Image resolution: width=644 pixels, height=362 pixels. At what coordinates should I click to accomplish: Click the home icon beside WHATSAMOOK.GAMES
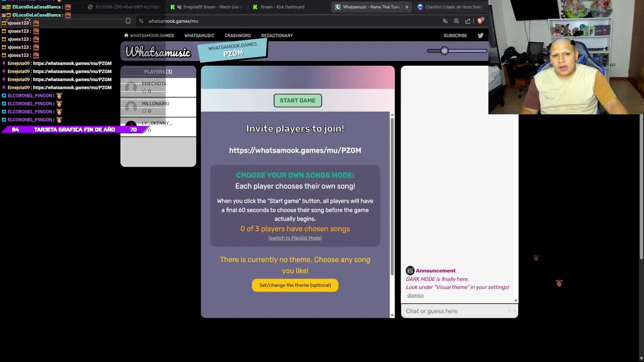tap(126, 36)
